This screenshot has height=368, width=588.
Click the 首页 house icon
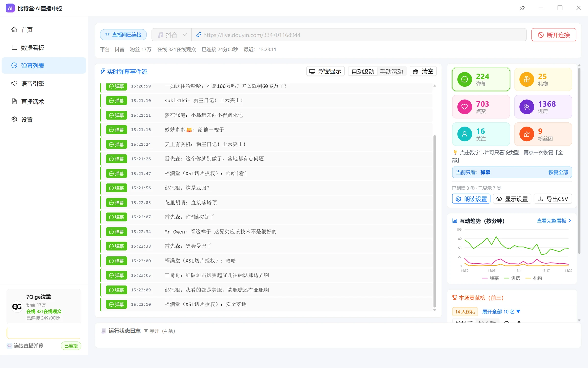point(14,29)
